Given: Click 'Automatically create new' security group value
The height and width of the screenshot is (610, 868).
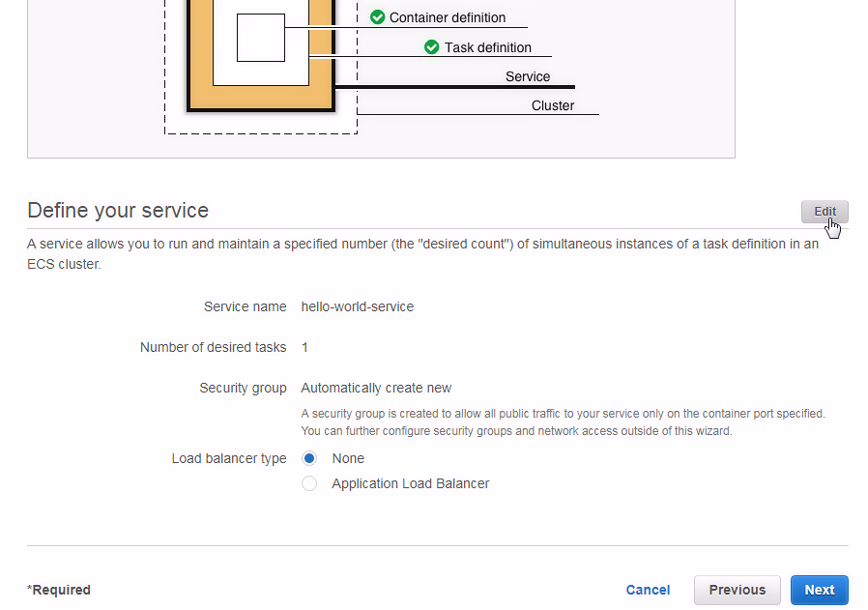Looking at the screenshot, I should pyautogui.click(x=376, y=388).
